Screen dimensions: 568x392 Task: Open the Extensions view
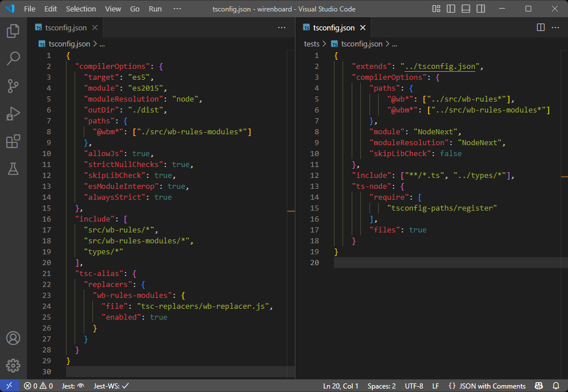13,141
